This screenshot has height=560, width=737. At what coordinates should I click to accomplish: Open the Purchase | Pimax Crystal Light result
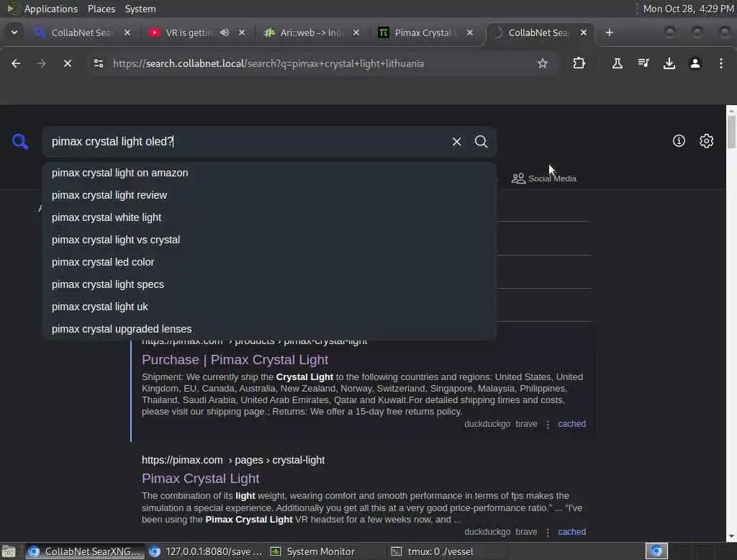(x=235, y=360)
